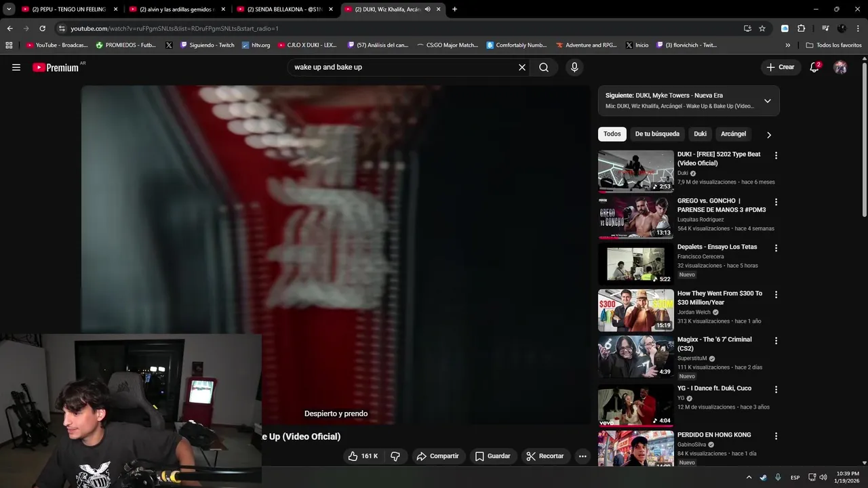Screen dimensions: 868x488
Task: Open the taskbar volume speaker icon
Action: pos(823,477)
